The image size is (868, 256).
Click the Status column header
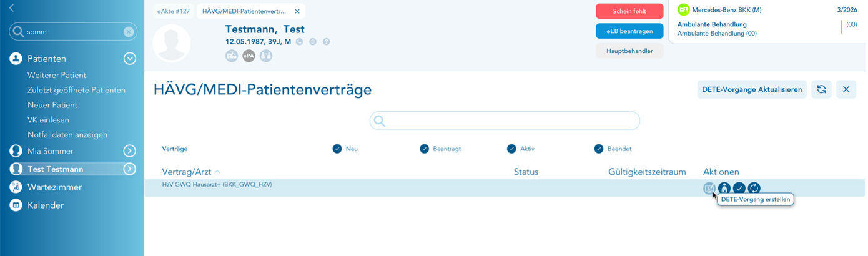[x=526, y=172]
